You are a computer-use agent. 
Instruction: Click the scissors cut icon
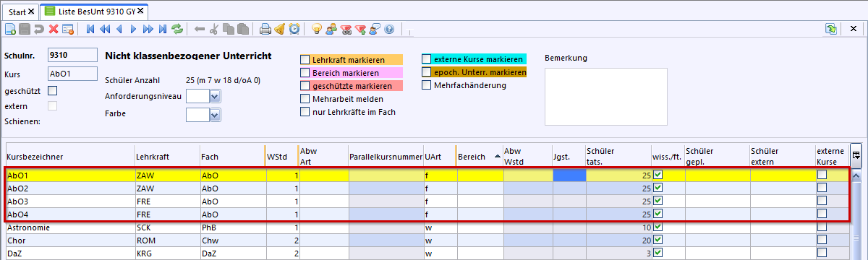click(214, 30)
